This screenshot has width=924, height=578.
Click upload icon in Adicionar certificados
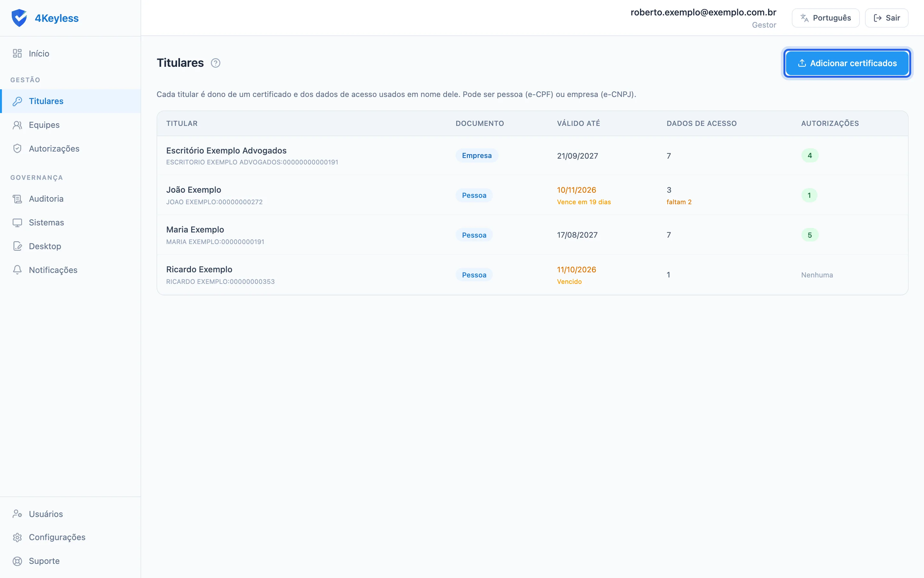click(x=802, y=63)
